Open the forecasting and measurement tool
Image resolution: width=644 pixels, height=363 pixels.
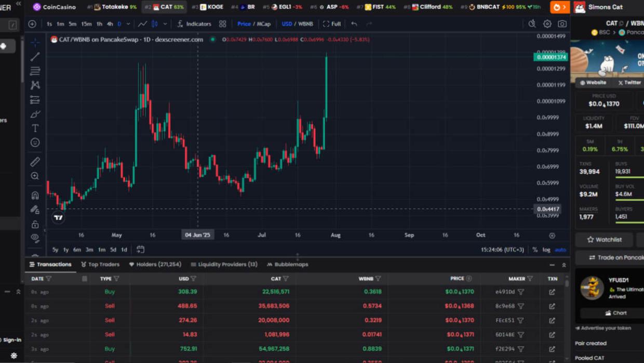click(x=35, y=99)
